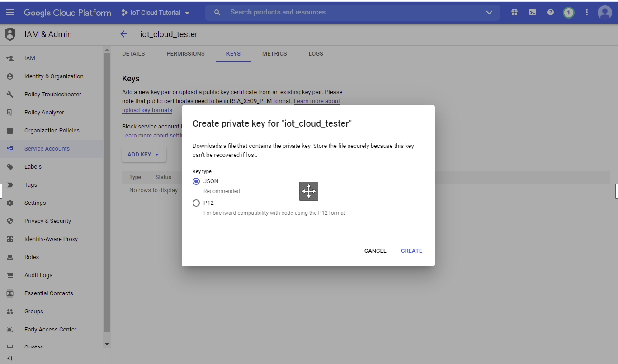The width and height of the screenshot is (618, 364).
Task: Click the Settings gear icon in sidebar
Action: coord(10,203)
